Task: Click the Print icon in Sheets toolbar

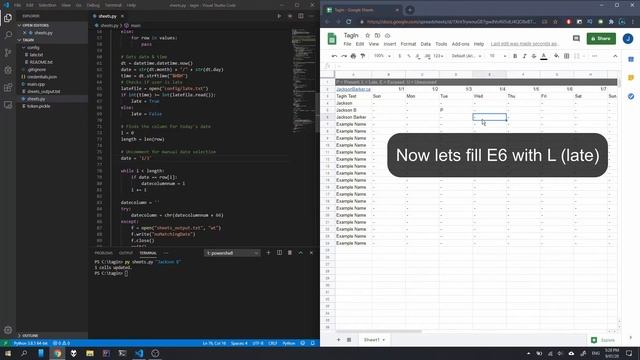Action: click(x=353, y=56)
